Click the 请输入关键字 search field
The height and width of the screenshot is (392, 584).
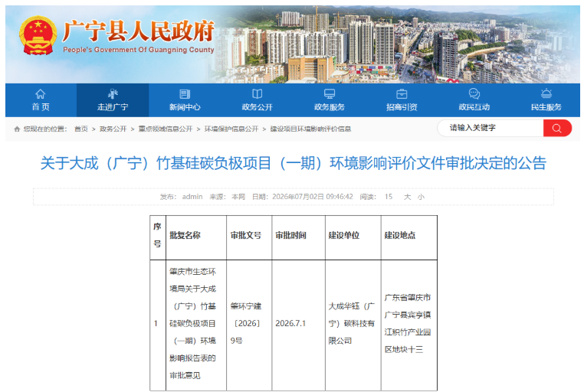[490, 129]
